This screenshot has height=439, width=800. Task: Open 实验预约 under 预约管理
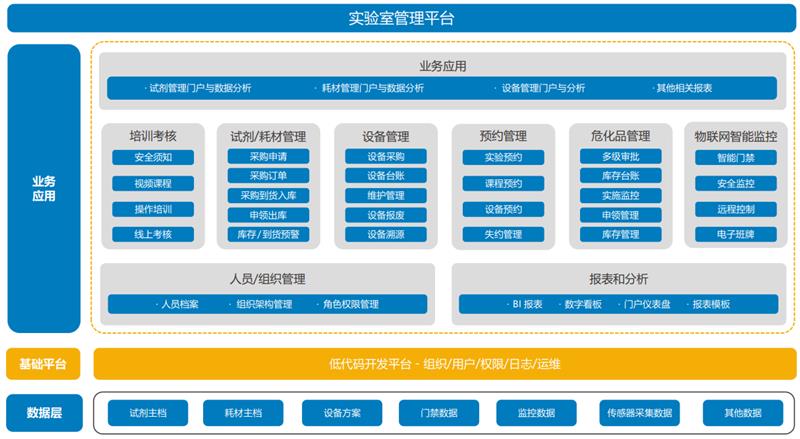[x=503, y=157]
